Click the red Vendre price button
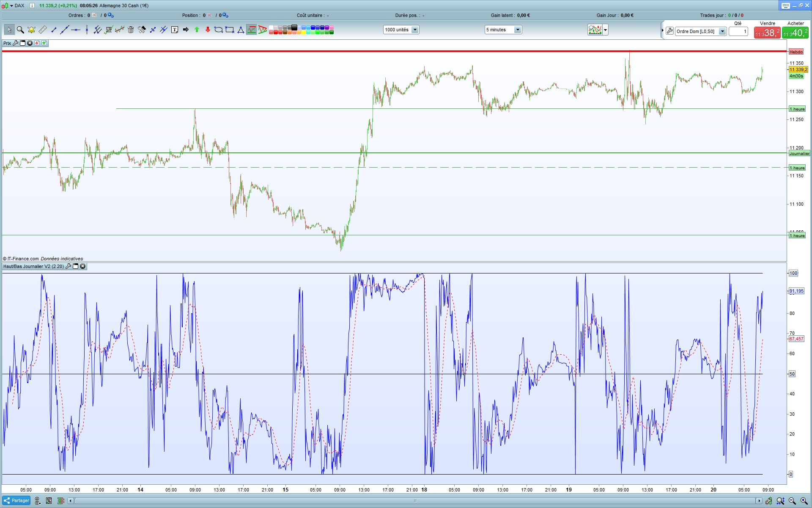The height and width of the screenshot is (508, 812). pos(767,33)
